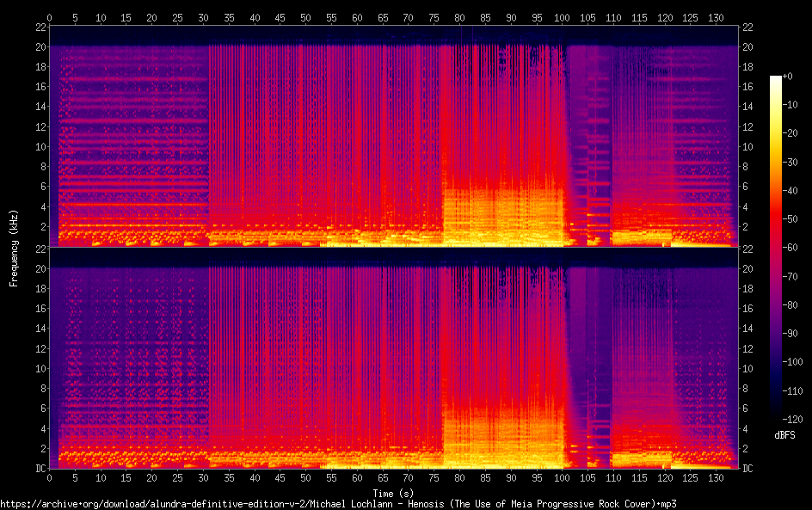Click the "110" tick on the bottom time axis
The height and width of the screenshot is (510, 812).
613,478
